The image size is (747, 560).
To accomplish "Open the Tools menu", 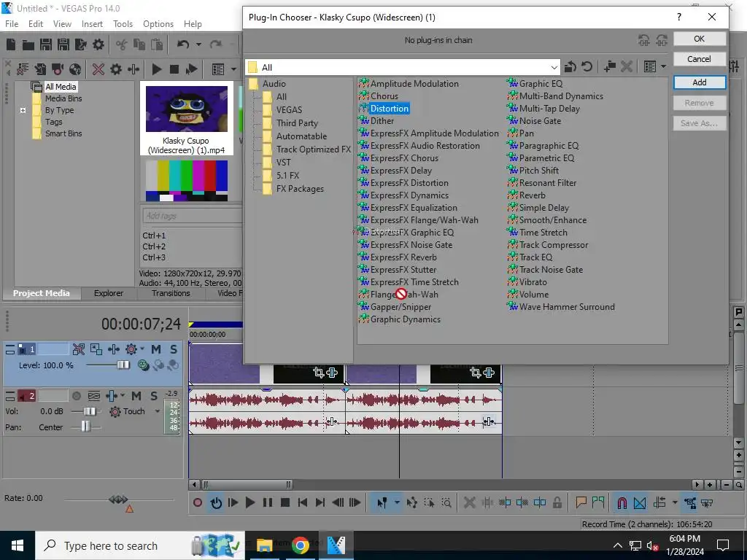I will 123,24.
